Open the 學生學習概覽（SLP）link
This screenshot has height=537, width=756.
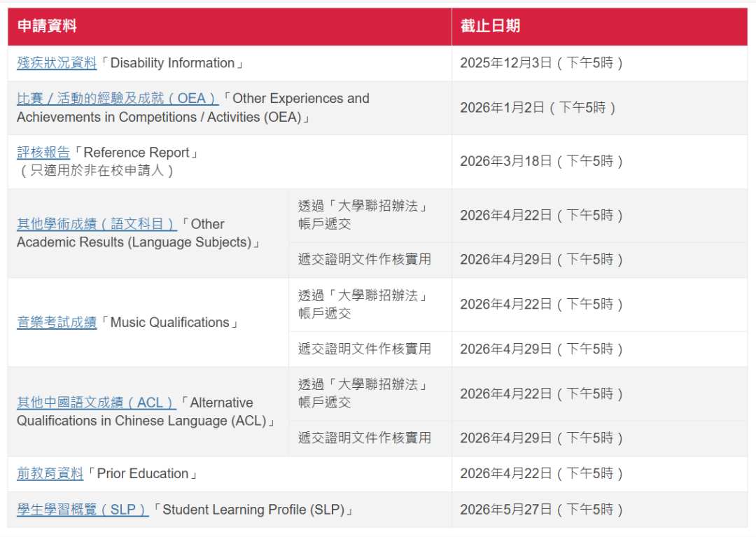(x=83, y=510)
